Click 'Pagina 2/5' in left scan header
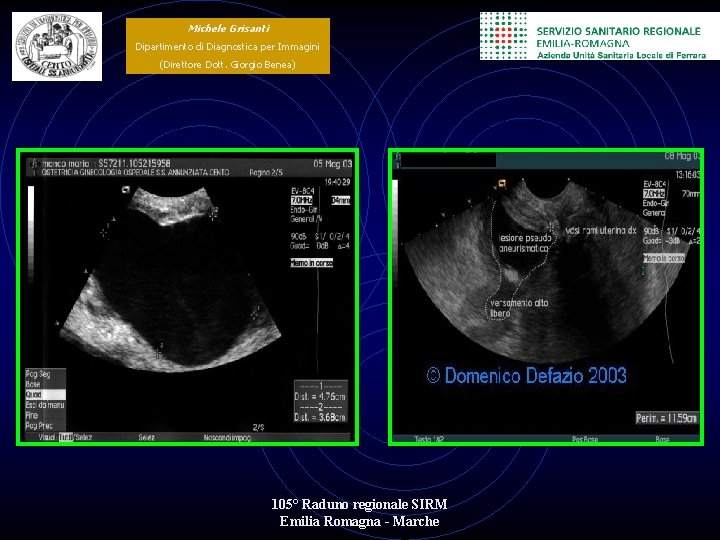 tap(266, 173)
